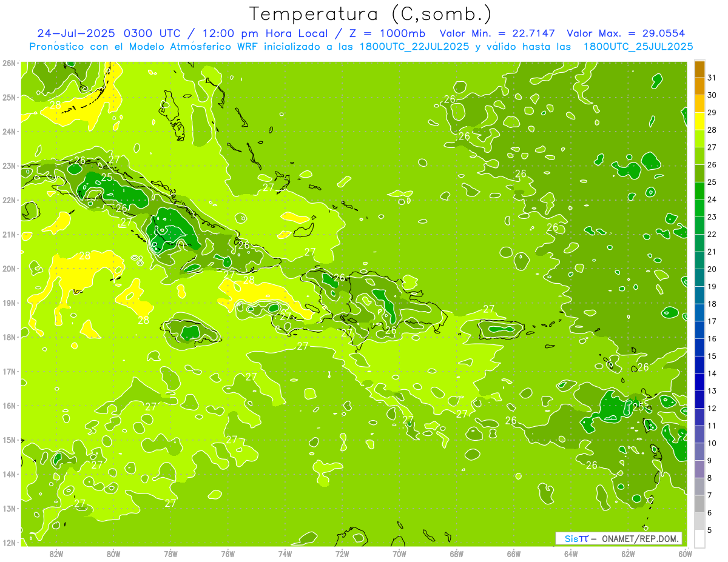Image resolution: width=728 pixels, height=562 pixels.
Task: Click the 82W longitude axis label
Action: [x=56, y=554]
